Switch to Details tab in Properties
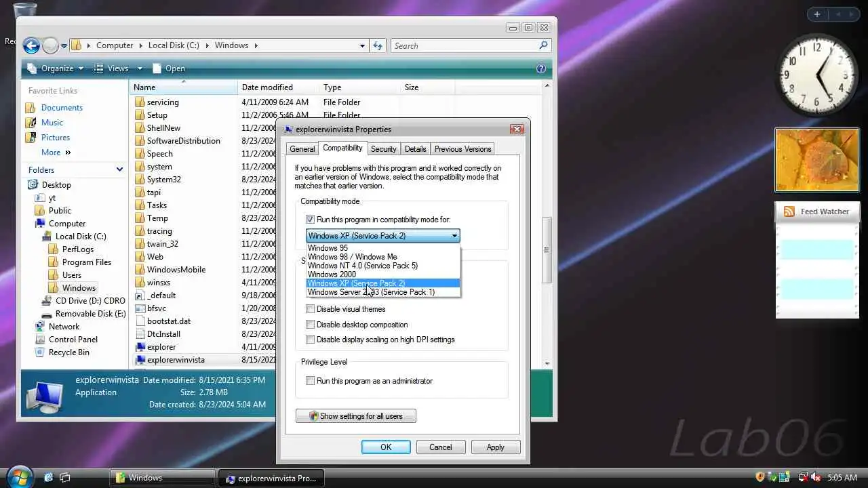Image resolution: width=868 pixels, height=488 pixels. (415, 149)
